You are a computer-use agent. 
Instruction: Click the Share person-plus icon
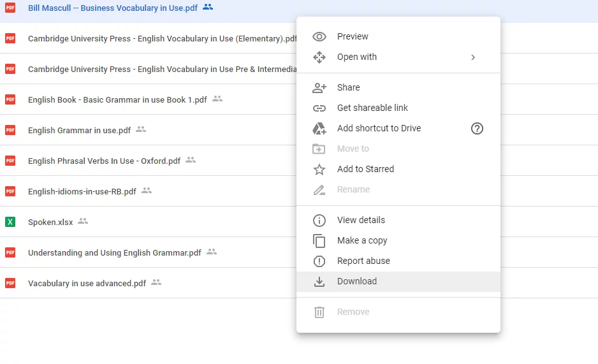(319, 88)
